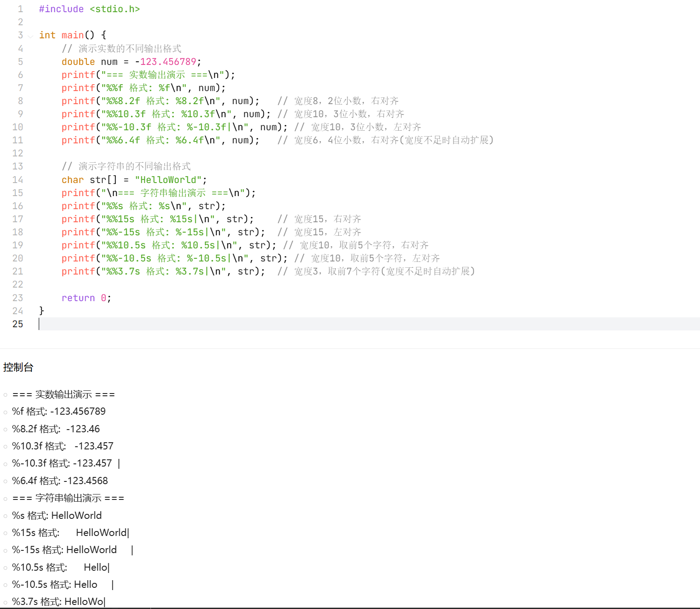Click console output '%s 格式: HelloWorld'
Image resolution: width=700 pixels, height=609 pixels.
(x=57, y=515)
